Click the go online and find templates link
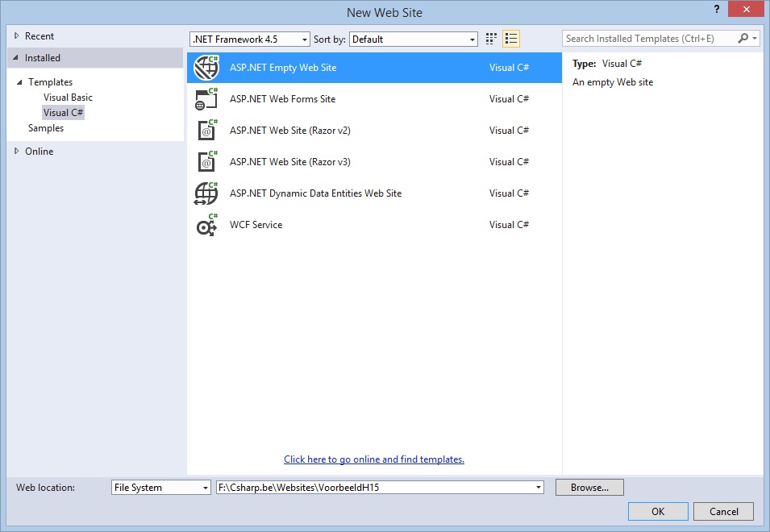 [374, 459]
